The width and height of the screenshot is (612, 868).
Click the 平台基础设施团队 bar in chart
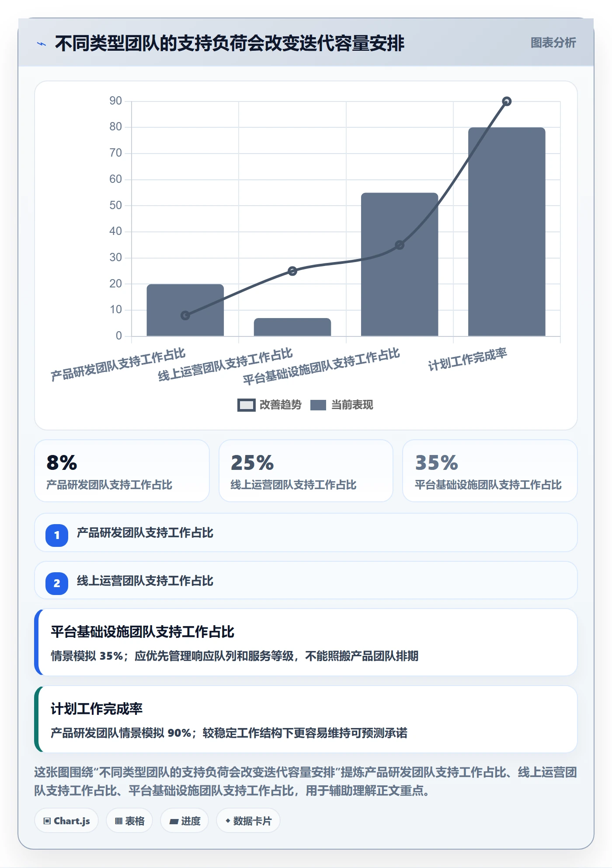(x=400, y=264)
